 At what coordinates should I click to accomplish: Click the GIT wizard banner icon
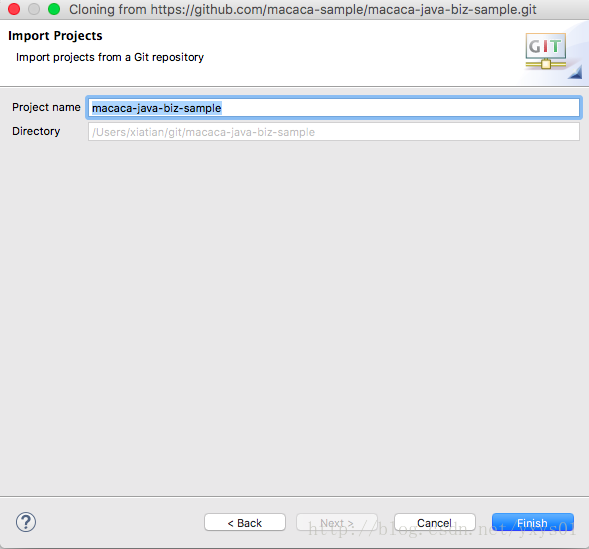pyautogui.click(x=546, y=51)
